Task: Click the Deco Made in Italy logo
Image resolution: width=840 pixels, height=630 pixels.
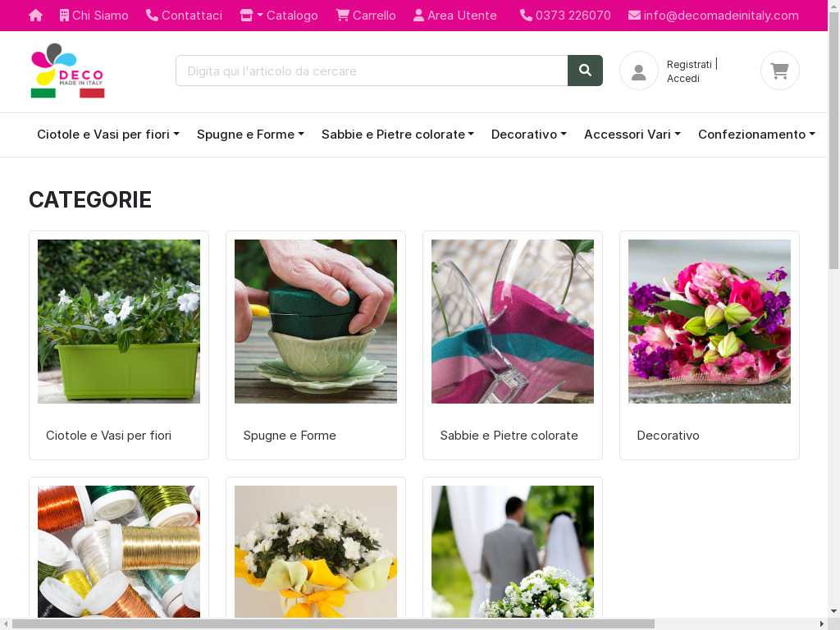Action: point(67,71)
